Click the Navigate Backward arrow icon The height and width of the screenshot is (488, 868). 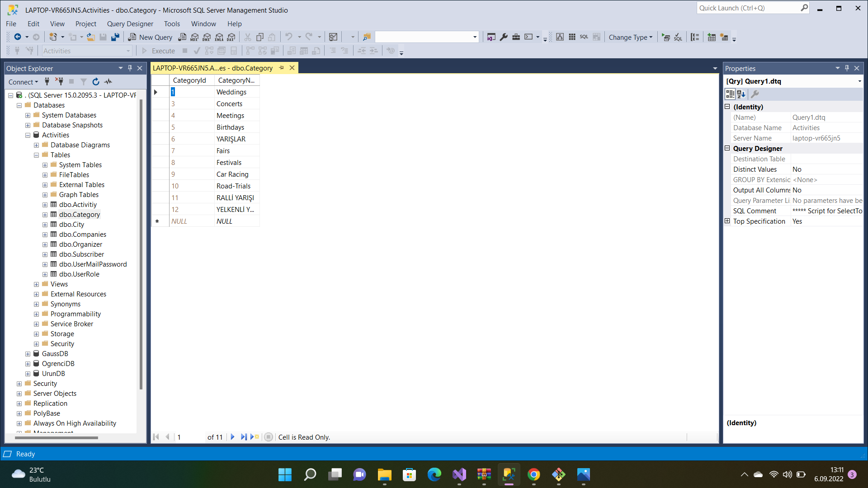18,37
